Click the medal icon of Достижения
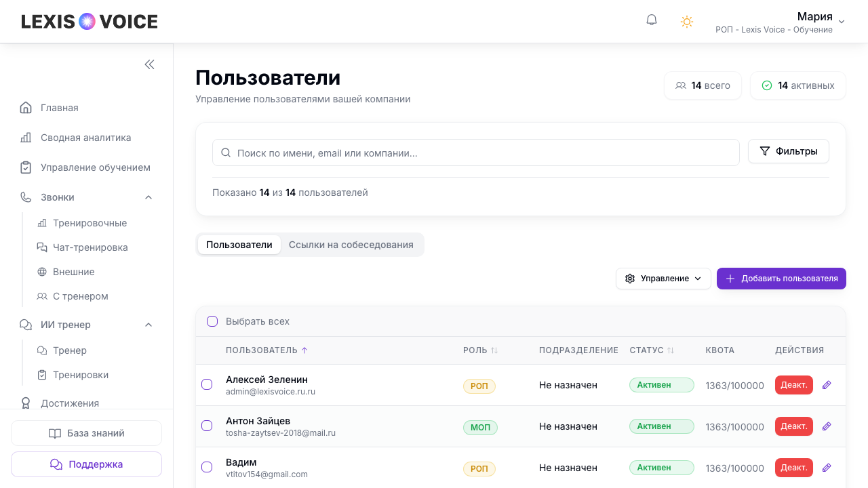The image size is (868, 488). tap(26, 403)
